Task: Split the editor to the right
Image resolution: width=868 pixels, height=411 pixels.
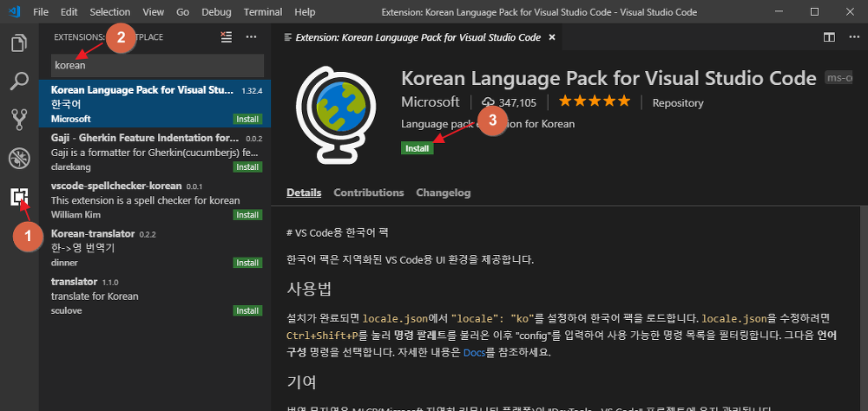Action: [x=829, y=37]
